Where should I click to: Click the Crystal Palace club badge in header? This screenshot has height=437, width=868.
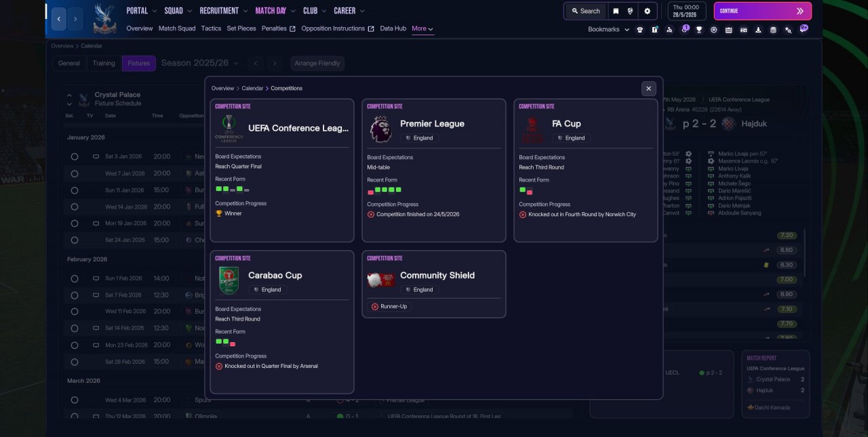[x=105, y=18]
